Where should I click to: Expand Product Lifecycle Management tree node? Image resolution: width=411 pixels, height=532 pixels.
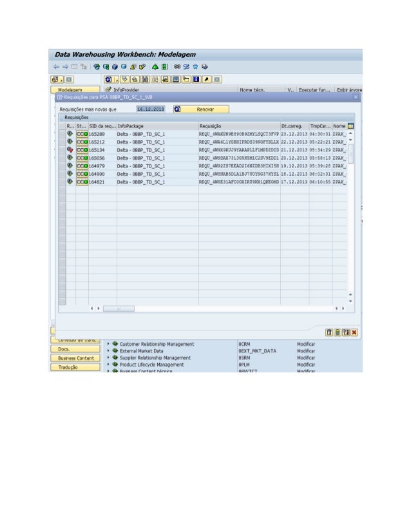click(108, 364)
